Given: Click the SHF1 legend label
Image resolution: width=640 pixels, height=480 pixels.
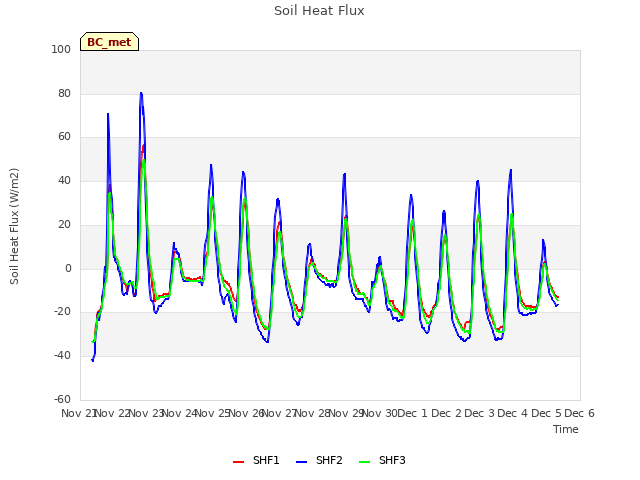Looking at the screenshot, I should point(266,460).
